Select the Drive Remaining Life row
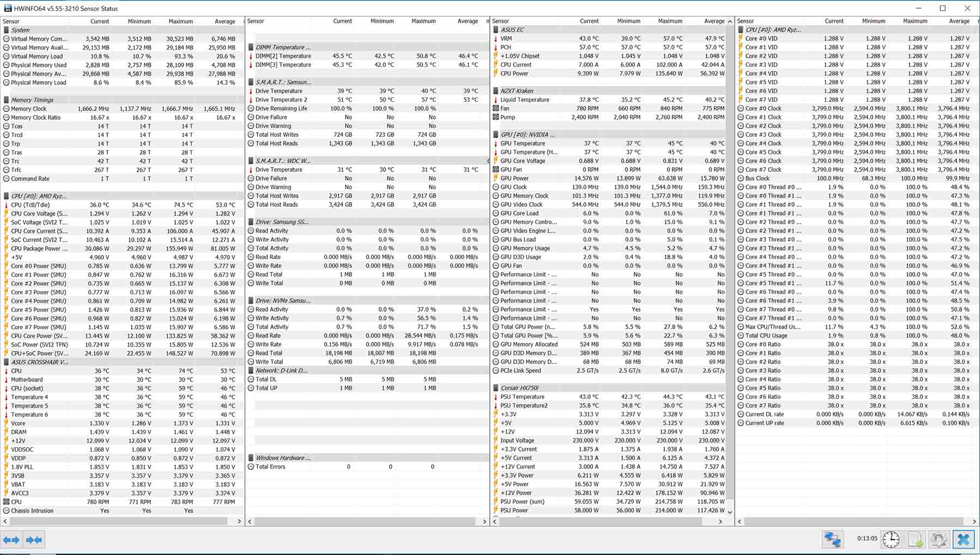 pos(367,108)
